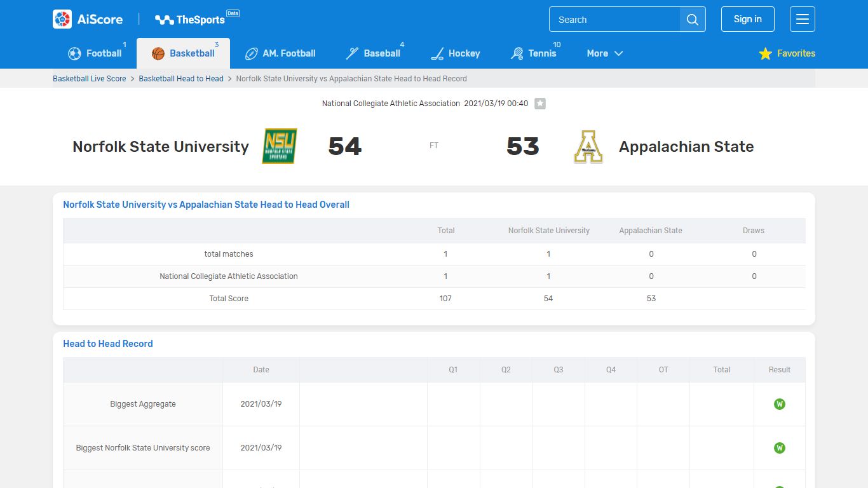Click the tennis racket icon
The width and height of the screenshot is (868, 488).
(517, 53)
